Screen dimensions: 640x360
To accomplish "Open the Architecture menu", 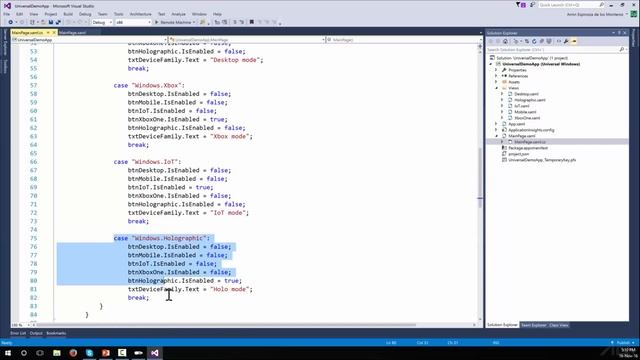I will pyautogui.click(x=140, y=14).
